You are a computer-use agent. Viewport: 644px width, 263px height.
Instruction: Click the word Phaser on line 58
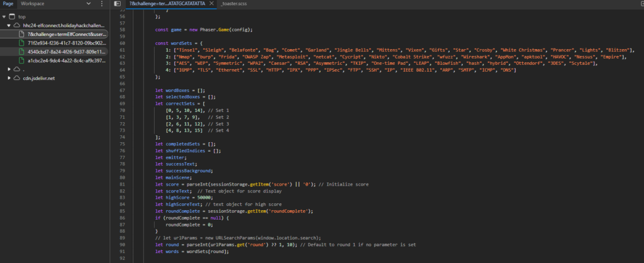[x=209, y=30]
